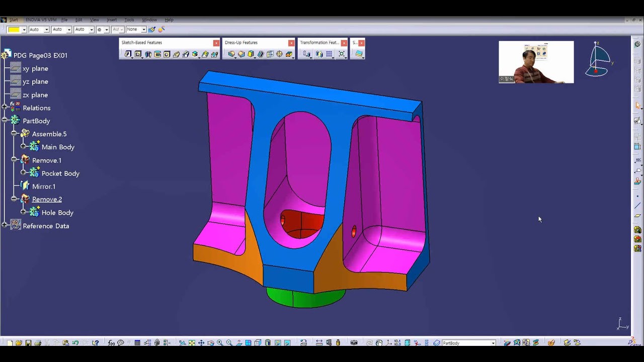The image size is (644, 362).
Task: Click the Rotate view icon
Action: coord(210,342)
